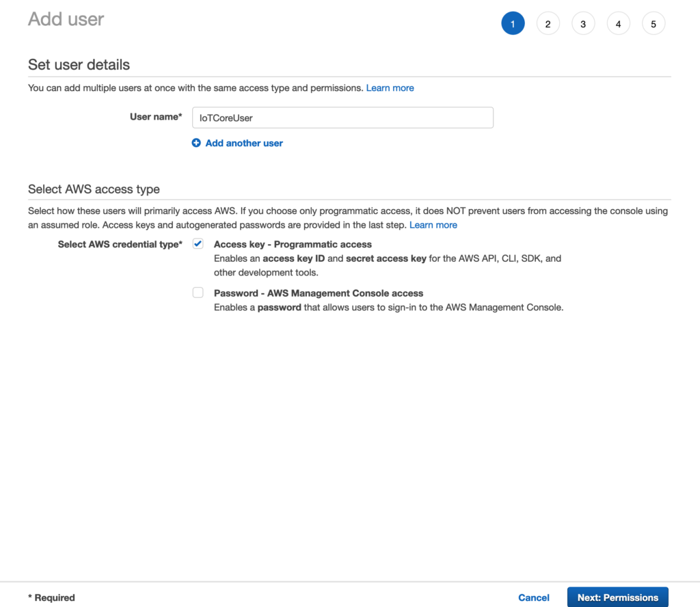This screenshot has height=607, width=700.
Task: Click the 'Add user' page heading
Action: coord(66,19)
